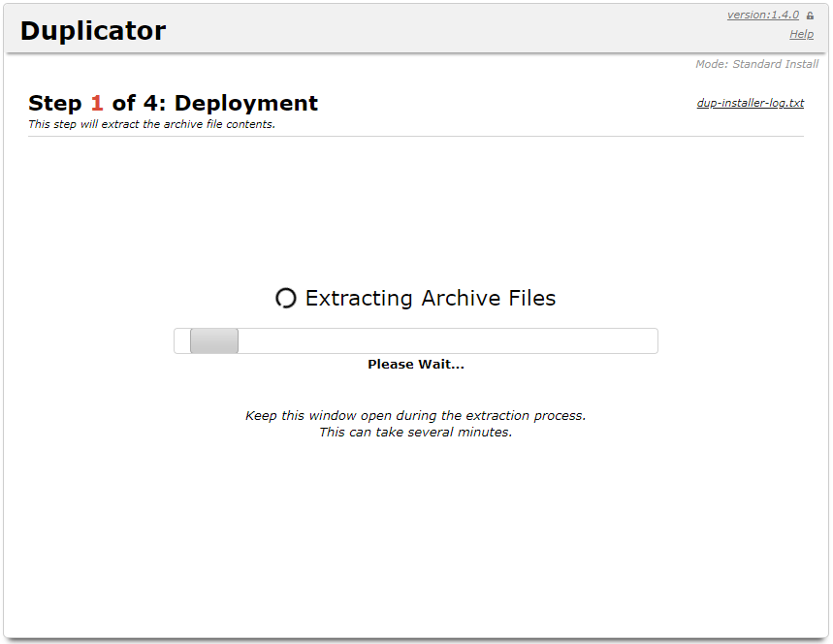The width and height of the screenshot is (833, 644).
Task: Click the lock icon beside the version number
Action: (810, 16)
